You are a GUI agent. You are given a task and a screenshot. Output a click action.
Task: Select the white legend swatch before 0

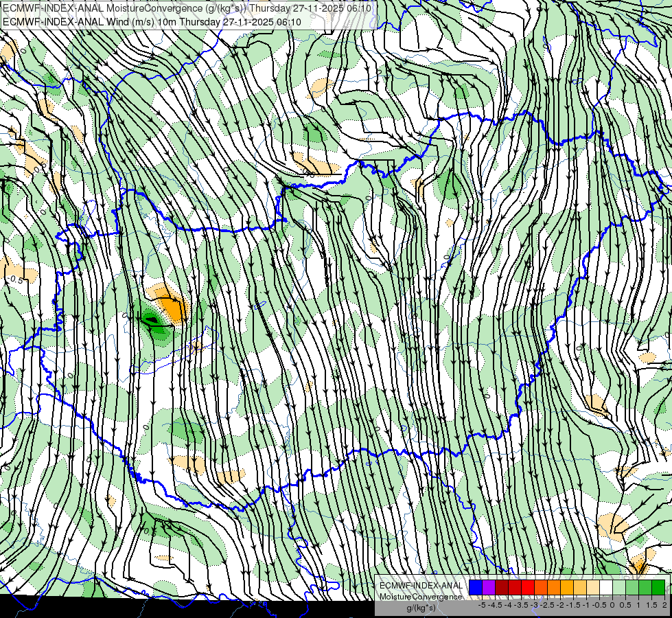(x=606, y=587)
